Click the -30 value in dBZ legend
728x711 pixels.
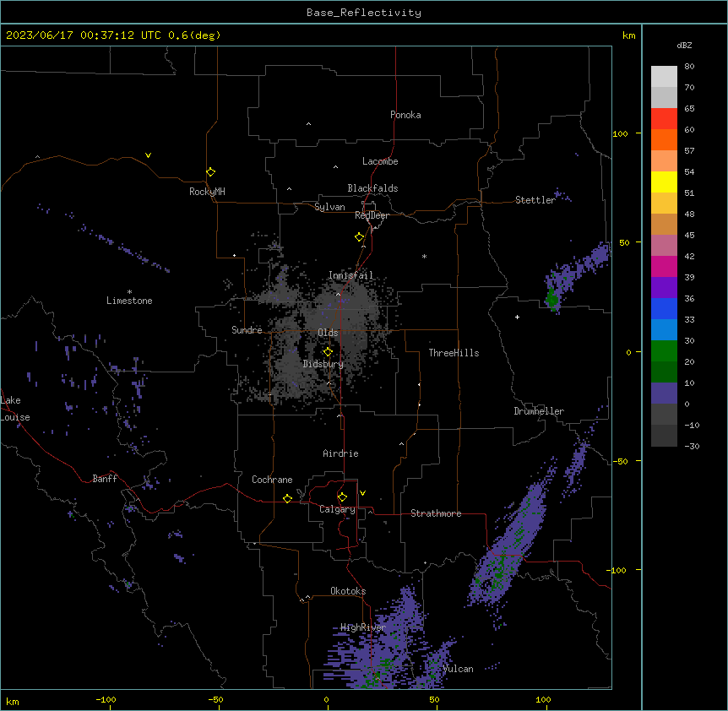tap(692, 446)
